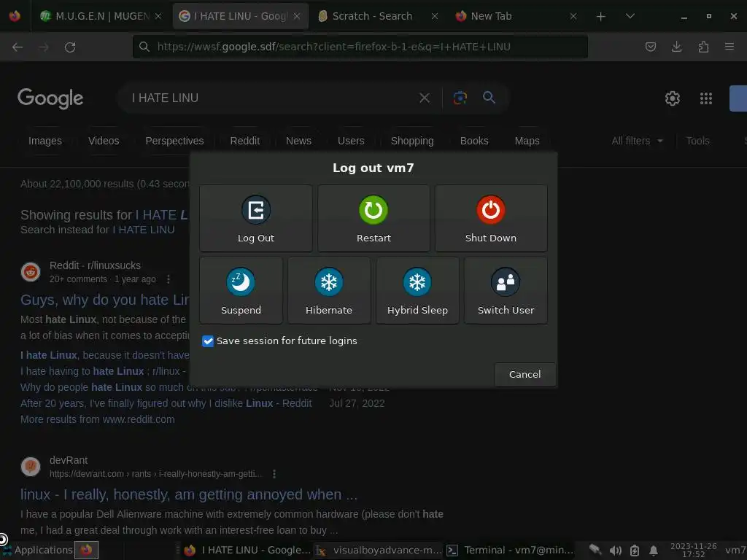Open the notifications bell tray icon
Screen dimensions: 747x560
tap(654, 551)
